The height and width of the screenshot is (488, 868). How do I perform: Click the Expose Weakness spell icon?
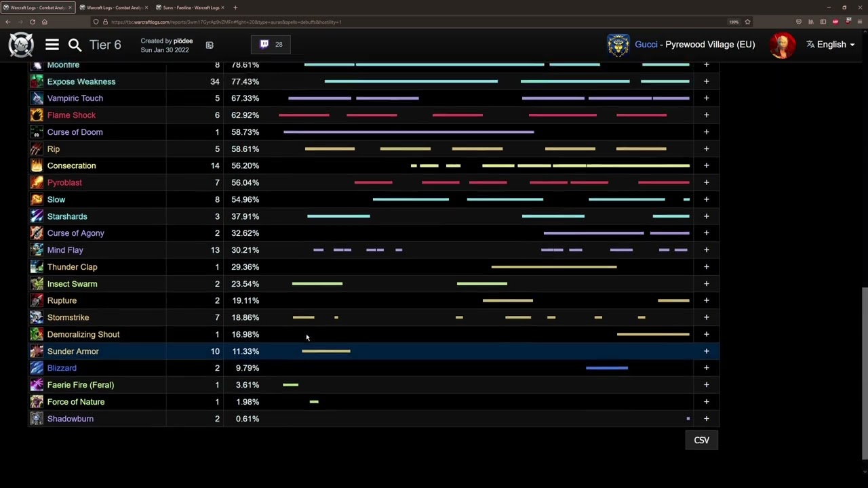(37, 81)
